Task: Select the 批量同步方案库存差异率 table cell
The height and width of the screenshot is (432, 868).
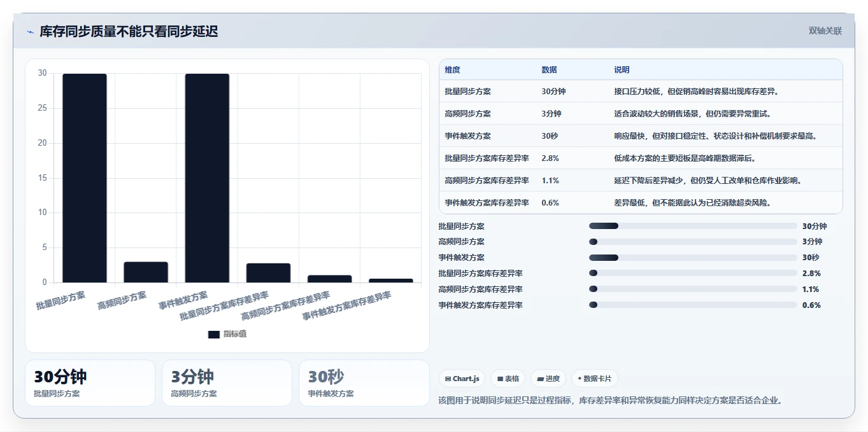Action: coord(487,158)
